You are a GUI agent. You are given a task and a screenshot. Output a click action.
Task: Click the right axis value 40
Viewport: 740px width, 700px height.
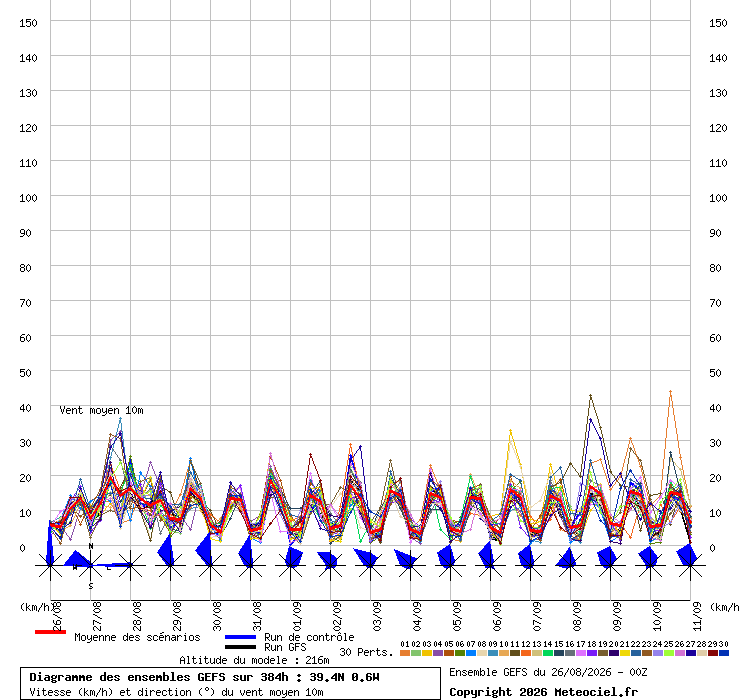pos(715,408)
